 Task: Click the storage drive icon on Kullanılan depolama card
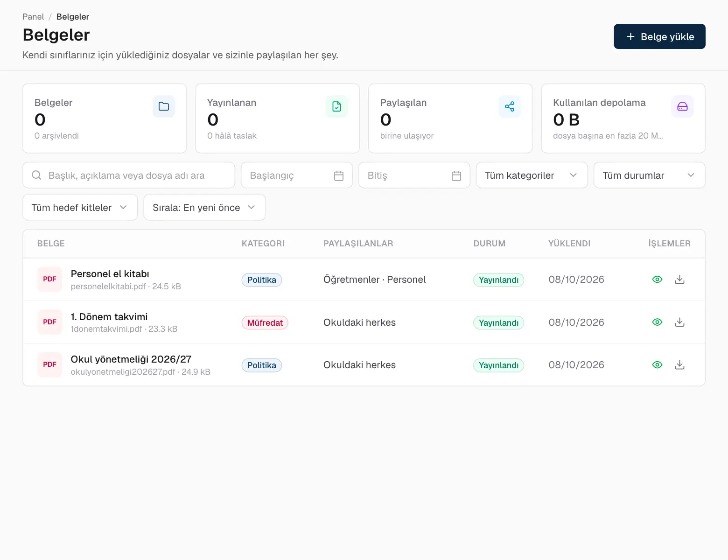(x=682, y=106)
